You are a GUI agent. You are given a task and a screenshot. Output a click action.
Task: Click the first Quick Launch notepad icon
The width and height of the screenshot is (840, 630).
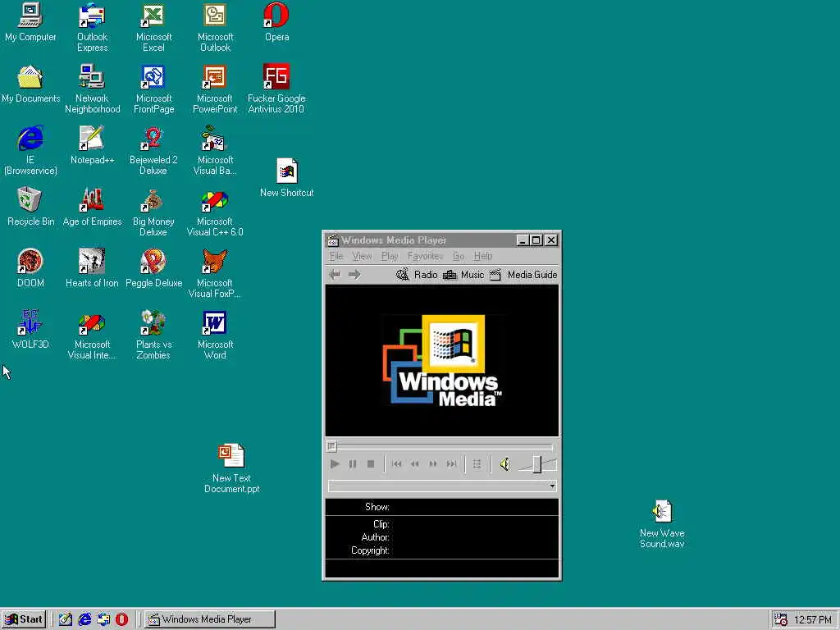pyautogui.click(x=66, y=619)
